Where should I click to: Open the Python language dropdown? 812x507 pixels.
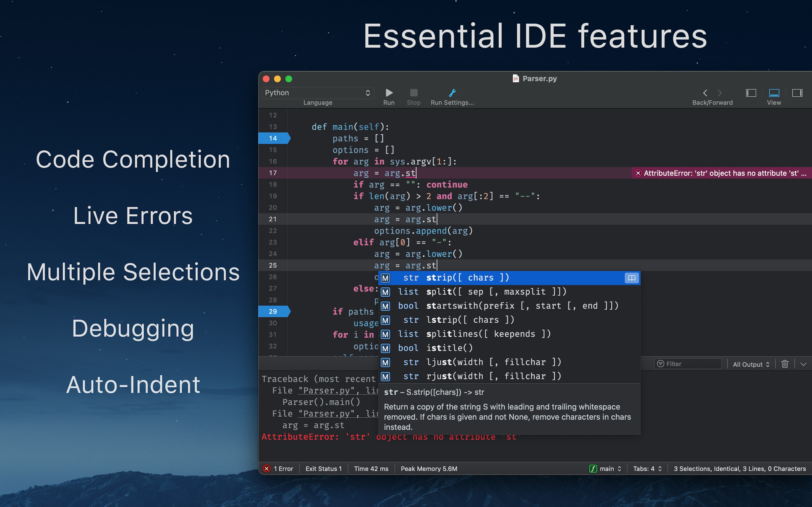(x=318, y=93)
